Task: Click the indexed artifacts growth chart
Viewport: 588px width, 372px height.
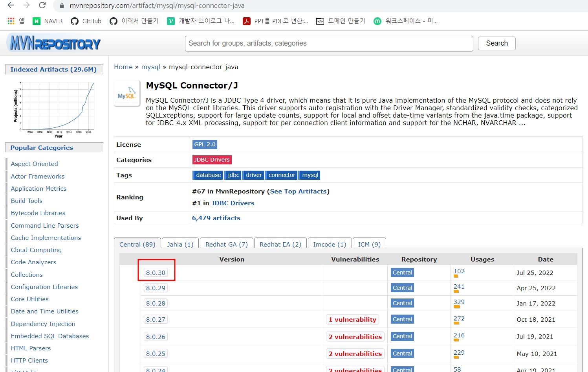Action: (x=54, y=109)
